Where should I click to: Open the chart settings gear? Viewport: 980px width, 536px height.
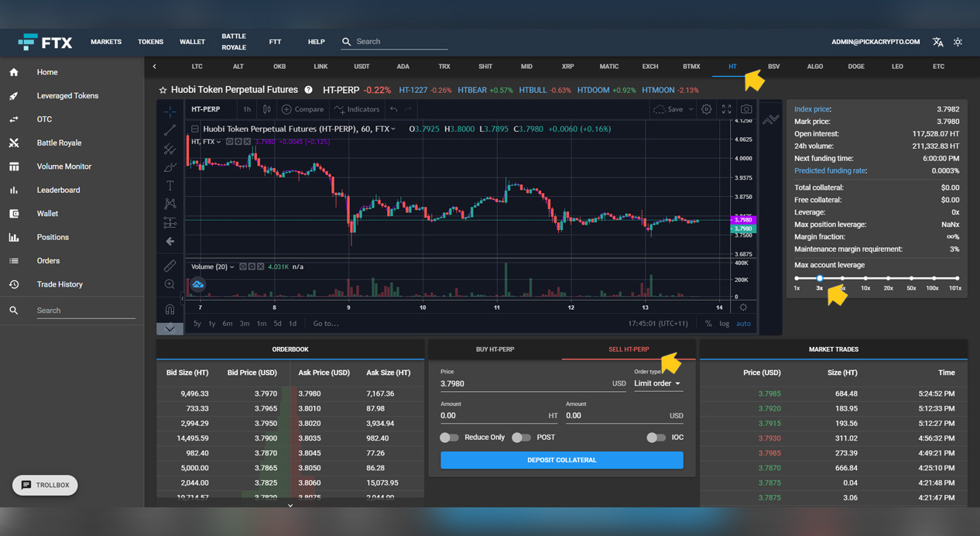tap(706, 109)
